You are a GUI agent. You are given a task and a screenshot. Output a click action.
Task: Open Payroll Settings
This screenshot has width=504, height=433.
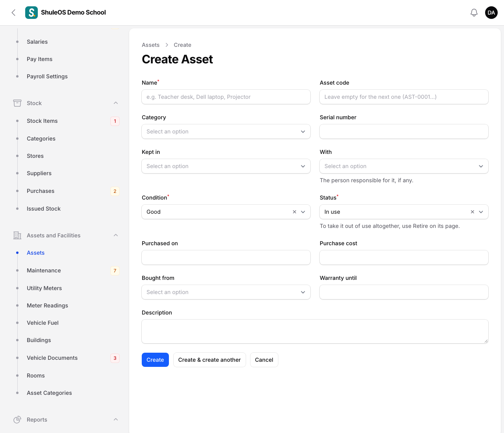47,76
